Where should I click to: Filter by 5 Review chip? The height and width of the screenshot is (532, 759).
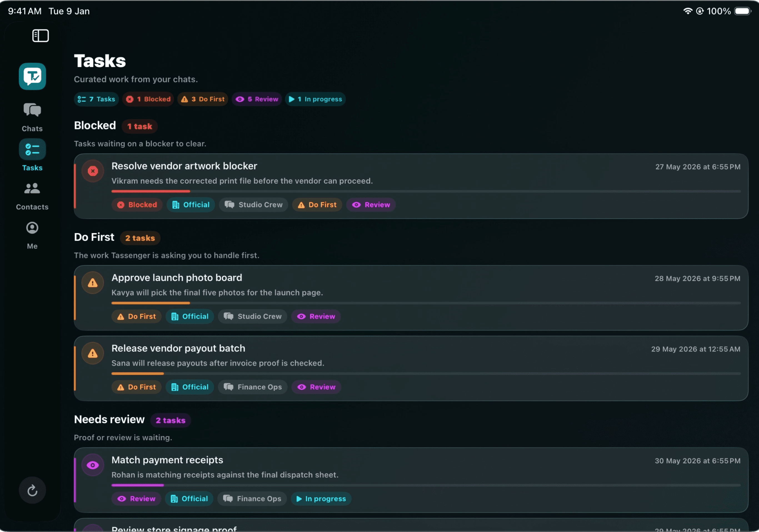[x=256, y=99]
